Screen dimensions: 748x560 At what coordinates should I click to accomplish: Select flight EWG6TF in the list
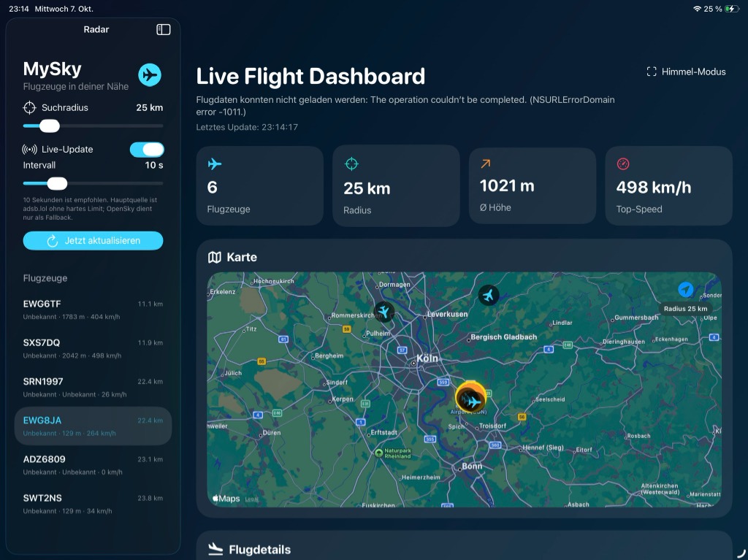pyautogui.click(x=93, y=310)
